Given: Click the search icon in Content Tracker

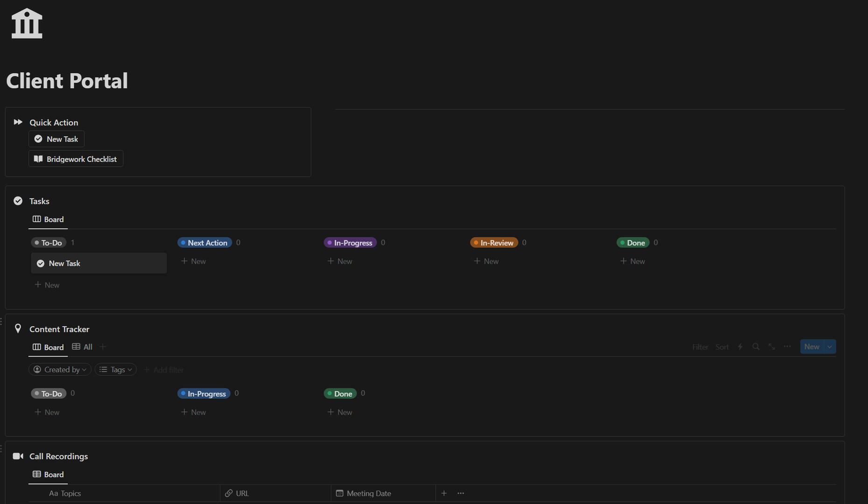Looking at the screenshot, I should (x=755, y=347).
